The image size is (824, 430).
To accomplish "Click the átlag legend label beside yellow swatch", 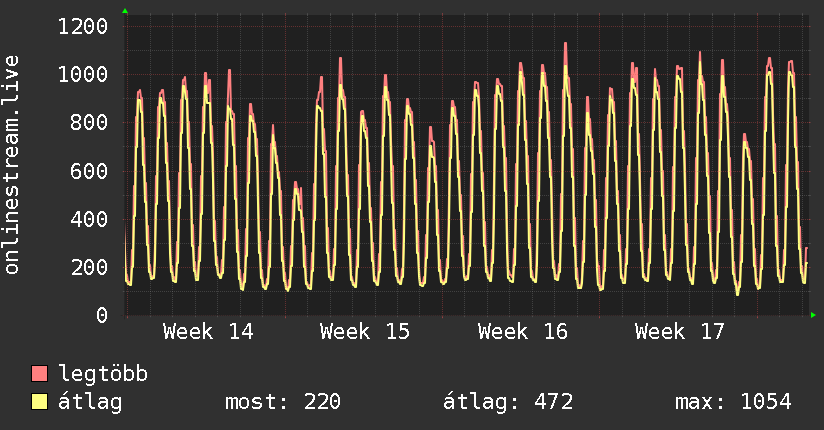I will pyautogui.click(x=90, y=402).
